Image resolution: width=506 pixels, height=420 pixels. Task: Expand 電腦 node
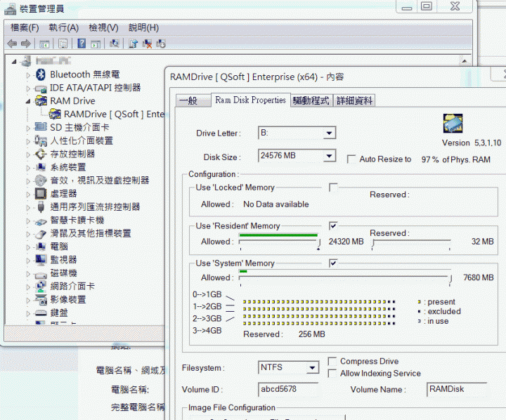[x=28, y=247]
